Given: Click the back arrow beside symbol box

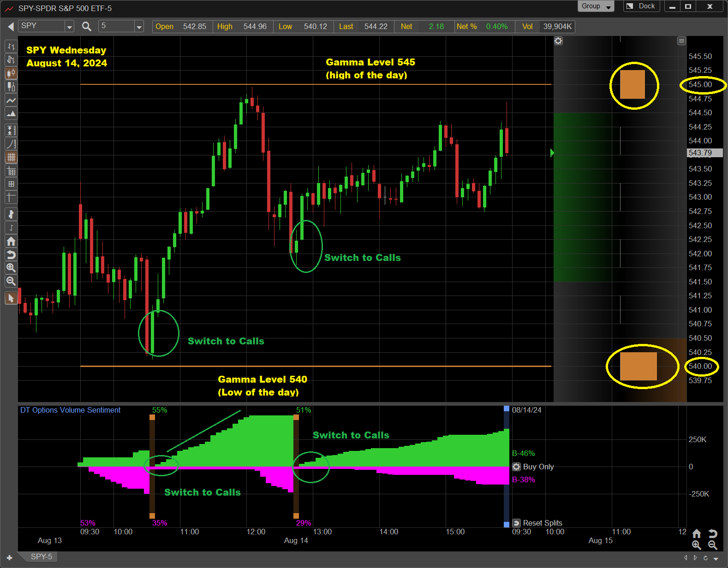Looking at the screenshot, I should tap(11, 27).
